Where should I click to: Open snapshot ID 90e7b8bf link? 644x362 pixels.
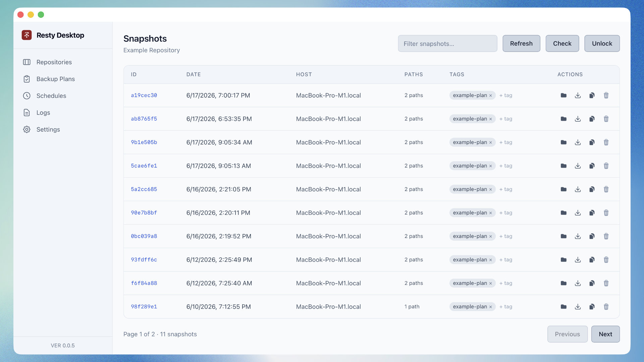point(144,213)
